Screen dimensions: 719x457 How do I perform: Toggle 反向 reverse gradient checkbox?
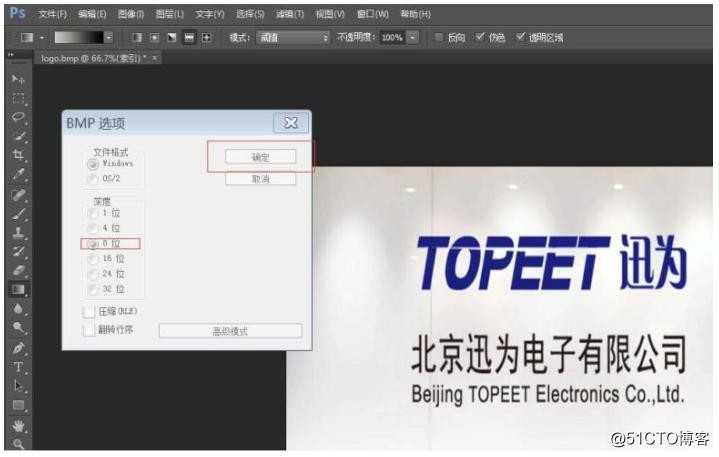pyautogui.click(x=438, y=37)
